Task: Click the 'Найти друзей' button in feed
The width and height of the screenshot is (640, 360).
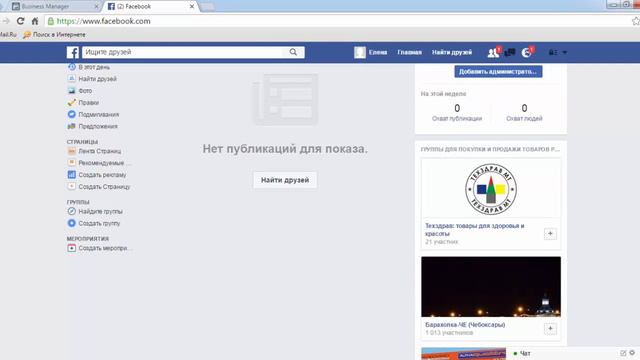Action: click(285, 180)
